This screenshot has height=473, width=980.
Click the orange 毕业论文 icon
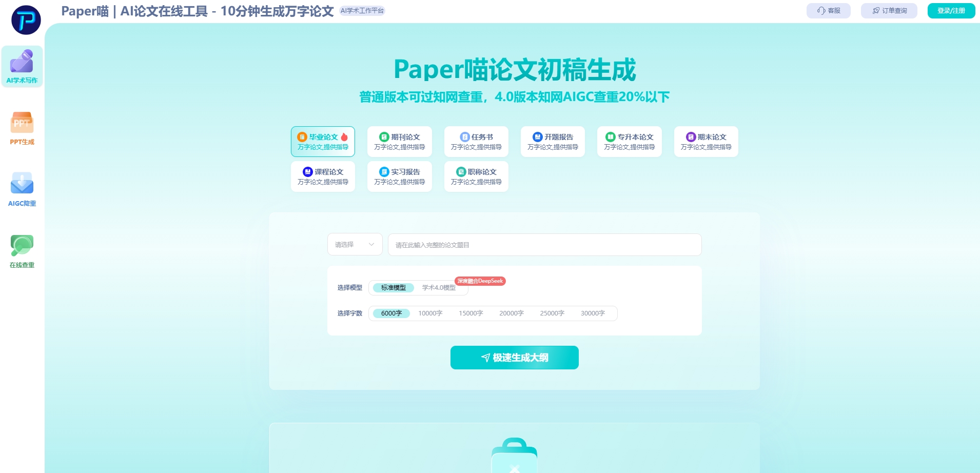pos(302,137)
